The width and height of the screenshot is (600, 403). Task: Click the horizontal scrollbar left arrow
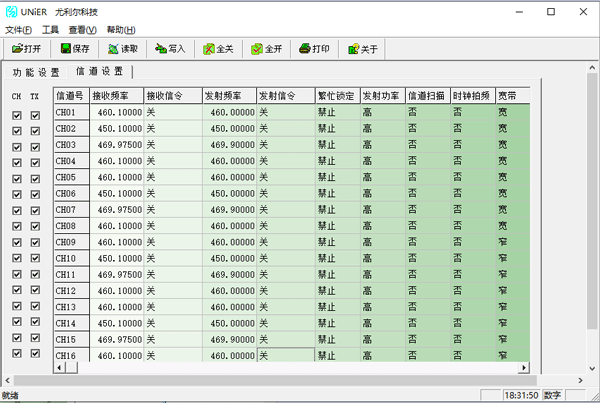59,368
